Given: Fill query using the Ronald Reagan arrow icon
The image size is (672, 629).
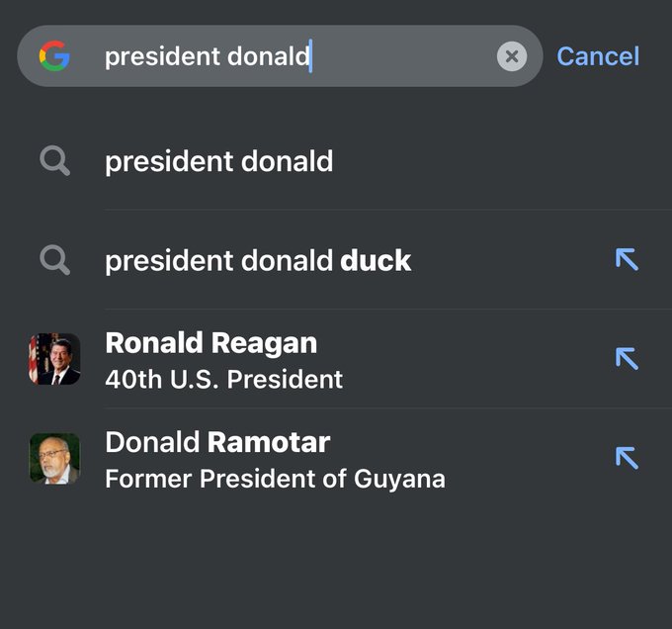Looking at the screenshot, I should 627,358.
